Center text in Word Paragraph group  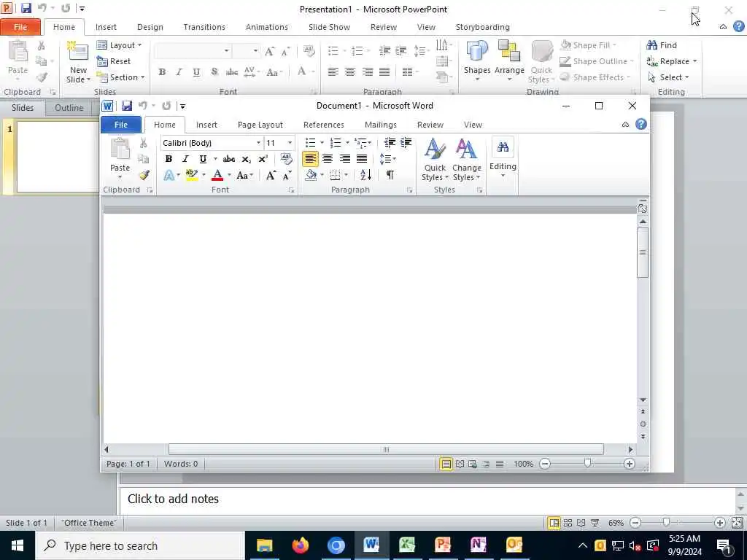[328, 159]
